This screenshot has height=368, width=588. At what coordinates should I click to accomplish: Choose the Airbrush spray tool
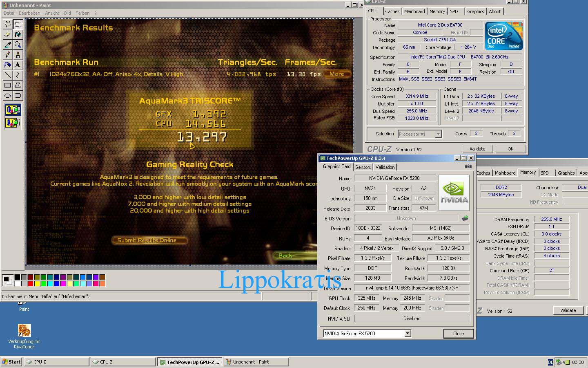[7, 65]
